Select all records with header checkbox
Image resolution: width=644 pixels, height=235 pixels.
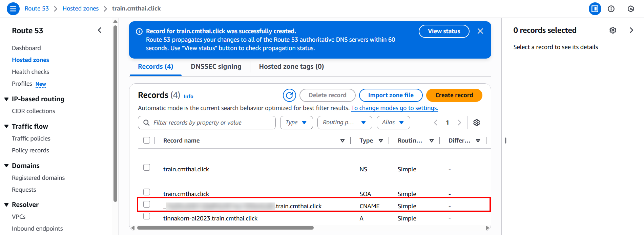147,140
